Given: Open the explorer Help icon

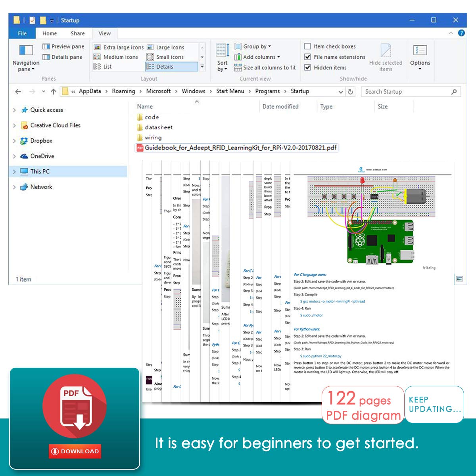Looking at the screenshot, I should click(x=461, y=33).
